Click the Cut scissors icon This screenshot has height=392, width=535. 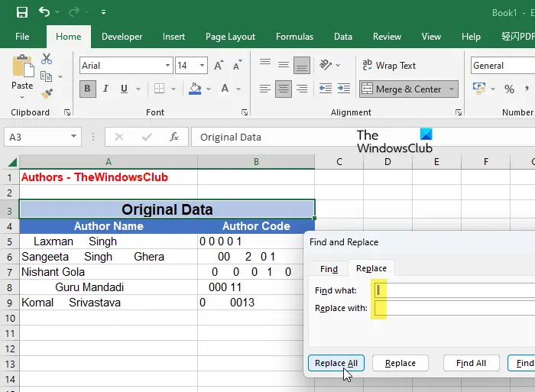point(47,59)
